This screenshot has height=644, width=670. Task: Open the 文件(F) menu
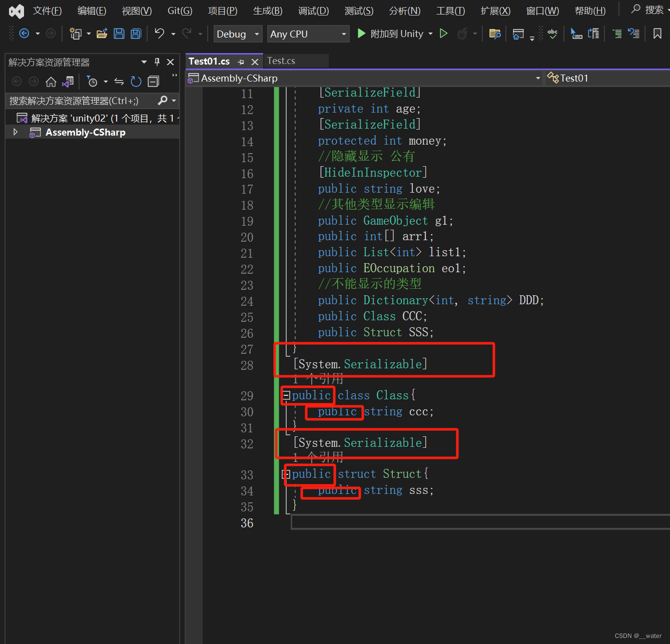47,11
